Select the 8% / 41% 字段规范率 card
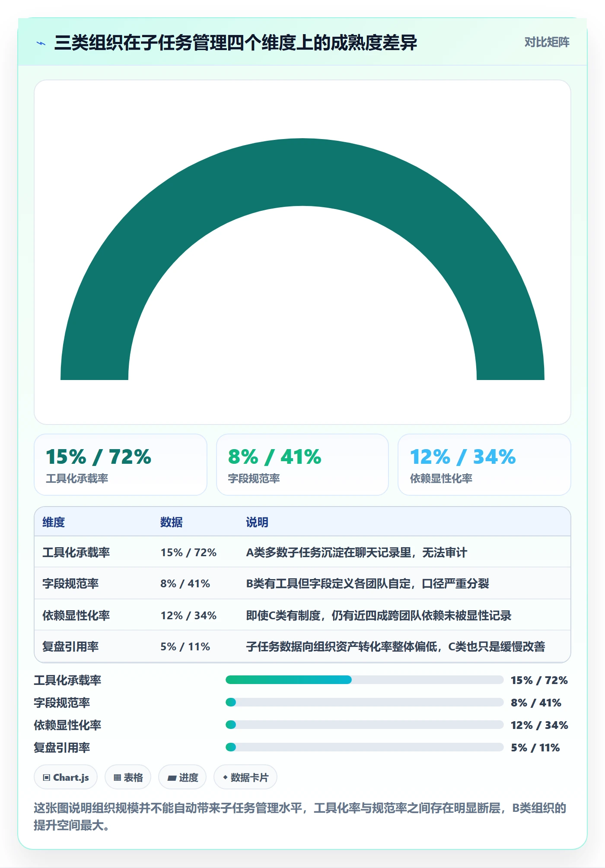Viewport: 605px width, 868px height. tap(302, 465)
